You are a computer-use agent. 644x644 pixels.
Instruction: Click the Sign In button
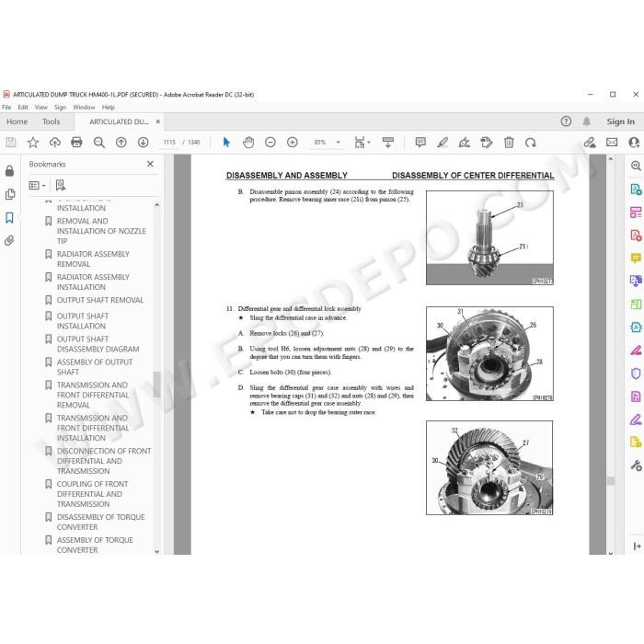[620, 121]
